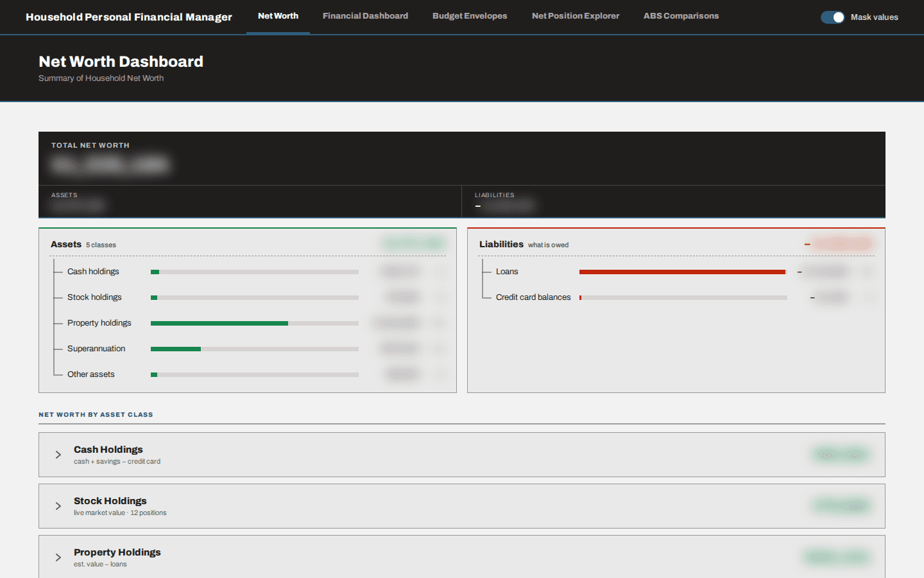Click the Household Personal Financial Manager title
The height and width of the screenshot is (578, 924).
(129, 17)
